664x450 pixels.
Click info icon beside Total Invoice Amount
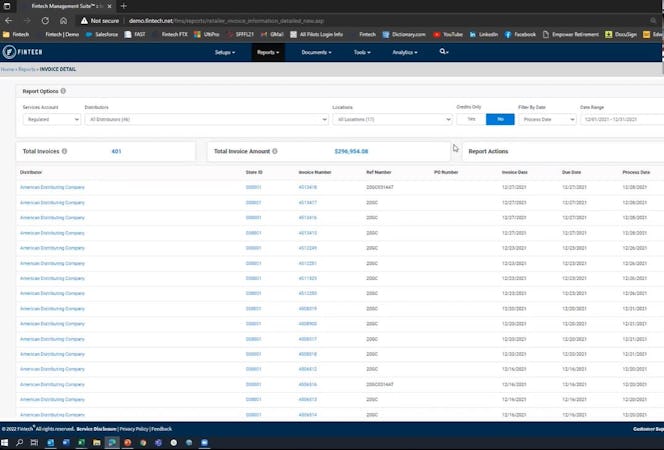pos(275,151)
